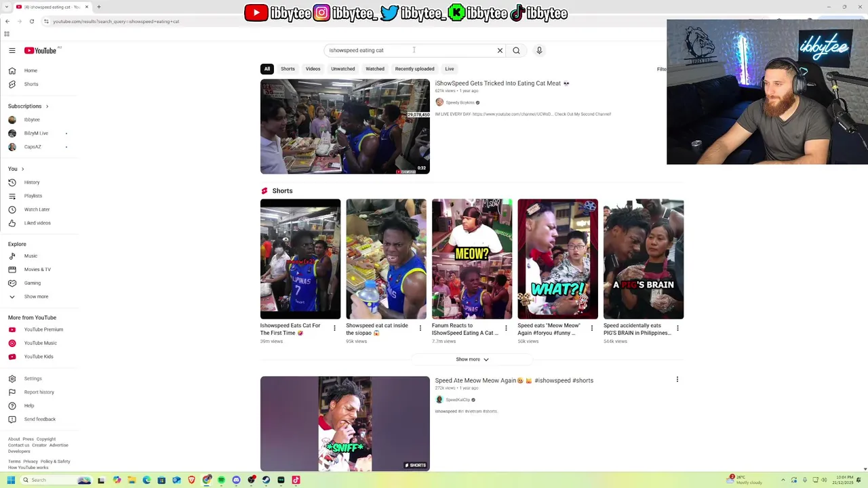Image resolution: width=868 pixels, height=488 pixels.
Task: Play short Showspeed eat cat inside the siopao
Action: (x=386, y=259)
